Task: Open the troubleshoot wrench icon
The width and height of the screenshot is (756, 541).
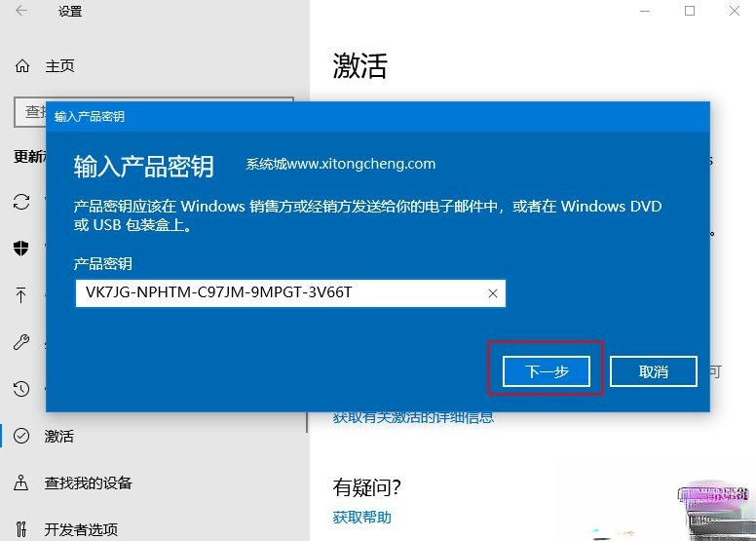Action: [21, 342]
